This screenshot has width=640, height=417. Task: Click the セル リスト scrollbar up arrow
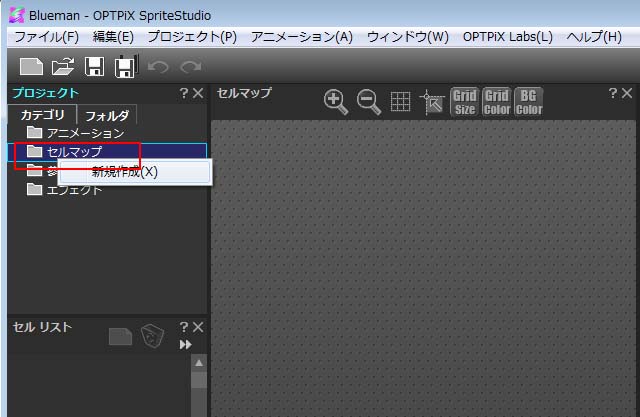pos(199,363)
